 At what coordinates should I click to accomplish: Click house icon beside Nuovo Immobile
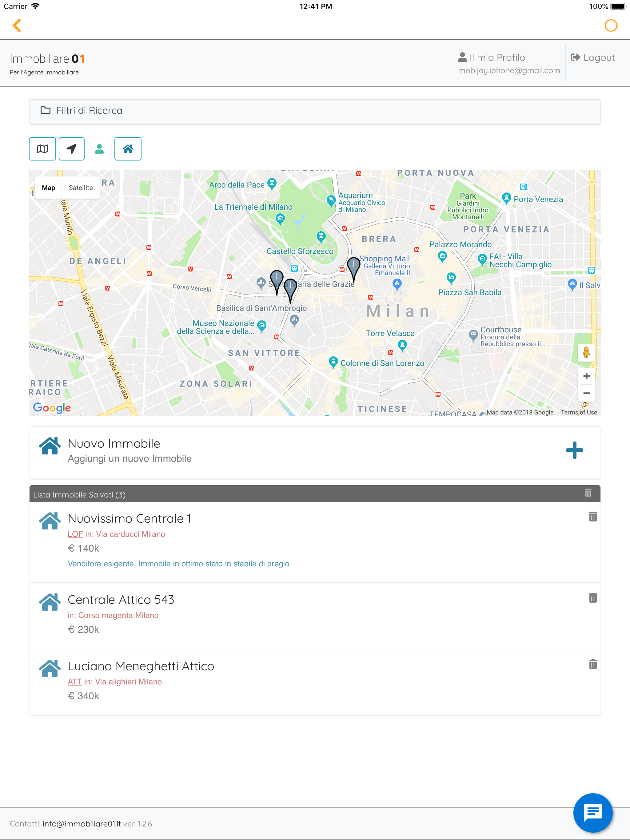pyautogui.click(x=50, y=446)
